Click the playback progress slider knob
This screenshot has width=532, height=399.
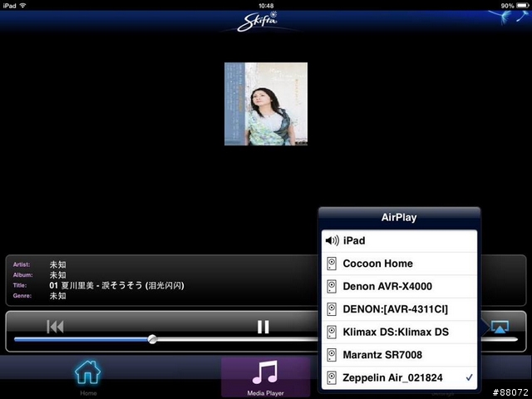tap(152, 339)
